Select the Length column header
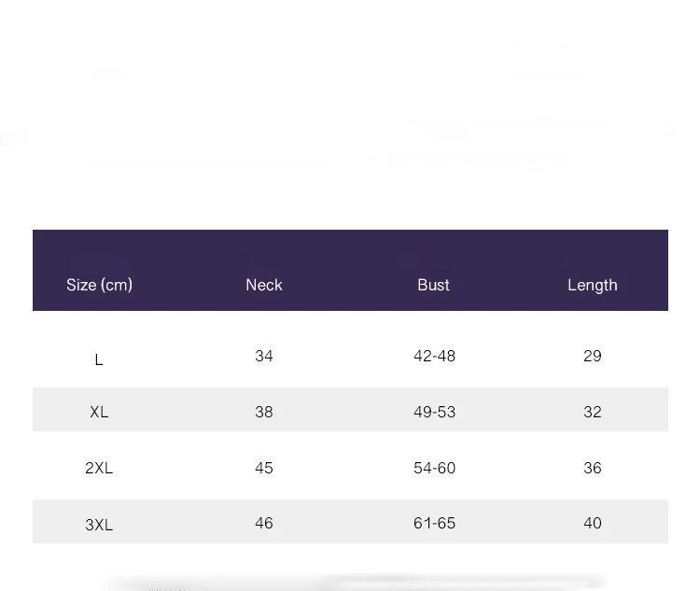 (593, 285)
